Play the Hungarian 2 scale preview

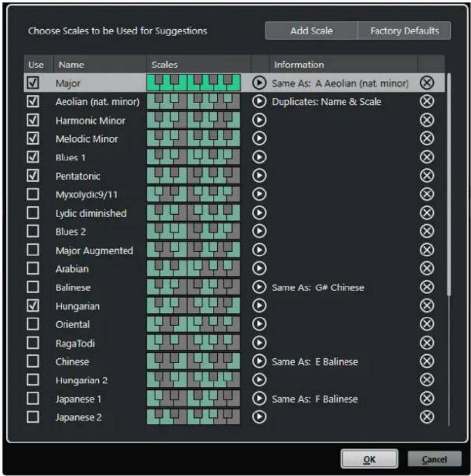(x=259, y=380)
